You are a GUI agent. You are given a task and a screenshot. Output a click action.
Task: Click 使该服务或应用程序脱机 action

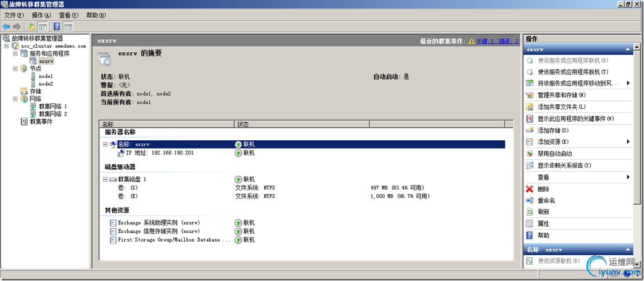pos(573,72)
